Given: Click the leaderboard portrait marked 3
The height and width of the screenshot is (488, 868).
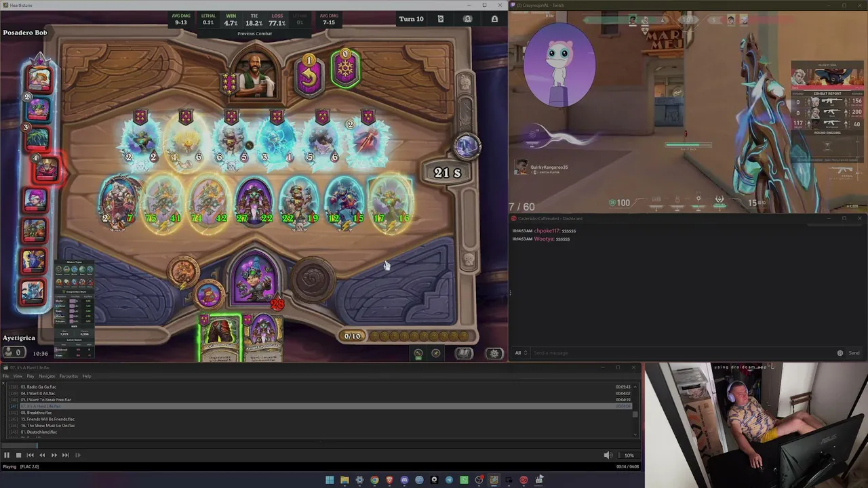Looking at the screenshot, I should click(37, 138).
